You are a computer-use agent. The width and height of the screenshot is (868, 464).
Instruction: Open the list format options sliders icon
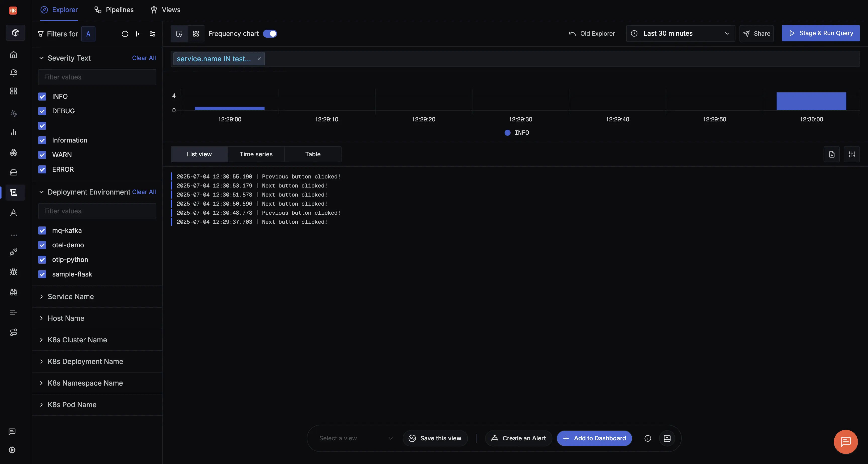pyautogui.click(x=852, y=154)
